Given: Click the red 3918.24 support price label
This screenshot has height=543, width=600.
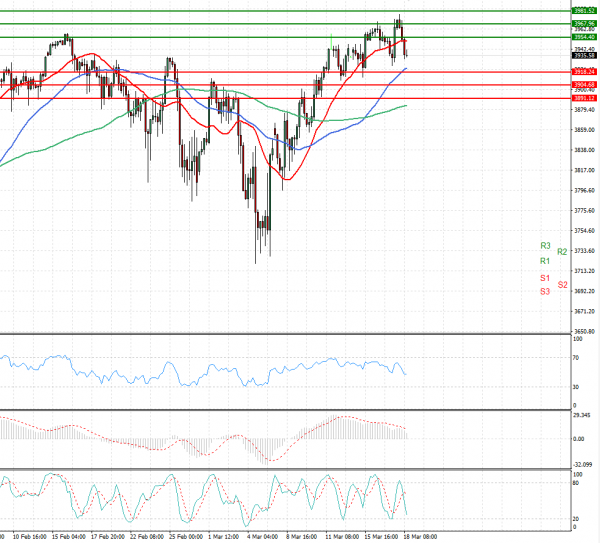Looking at the screenshot, I should coord(584,72).
